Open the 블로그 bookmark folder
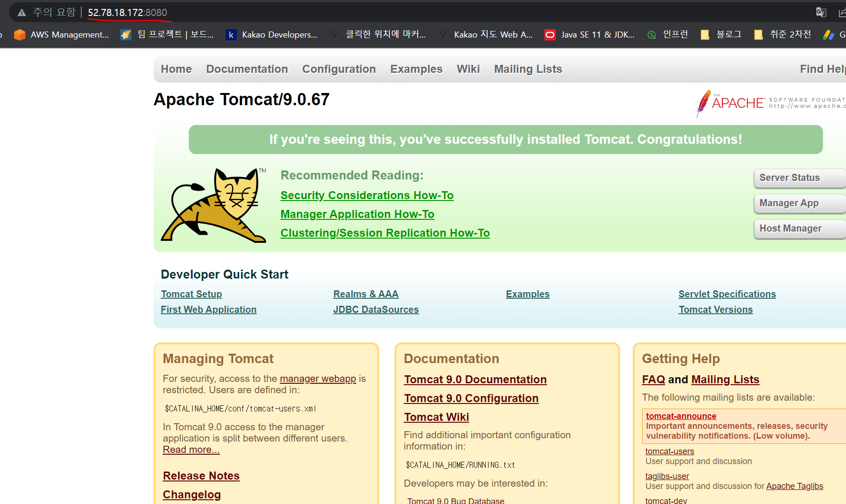The width and height of the screenshot is (846, 504). 721,35
